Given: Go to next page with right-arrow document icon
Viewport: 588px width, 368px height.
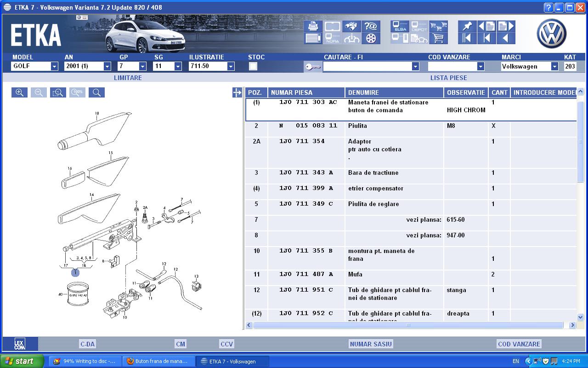Looking at the screenshot, I should 506,26.
